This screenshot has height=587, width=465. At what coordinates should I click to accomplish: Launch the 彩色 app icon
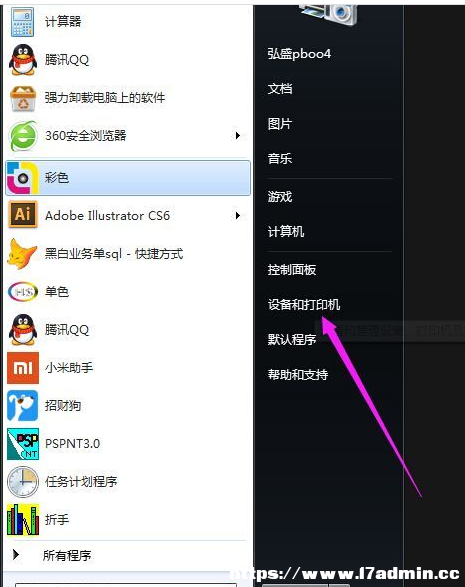pos(23,177)
